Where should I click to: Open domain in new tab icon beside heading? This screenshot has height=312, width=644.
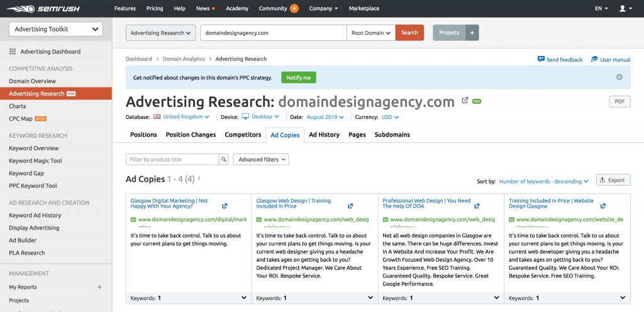(465, 100)
